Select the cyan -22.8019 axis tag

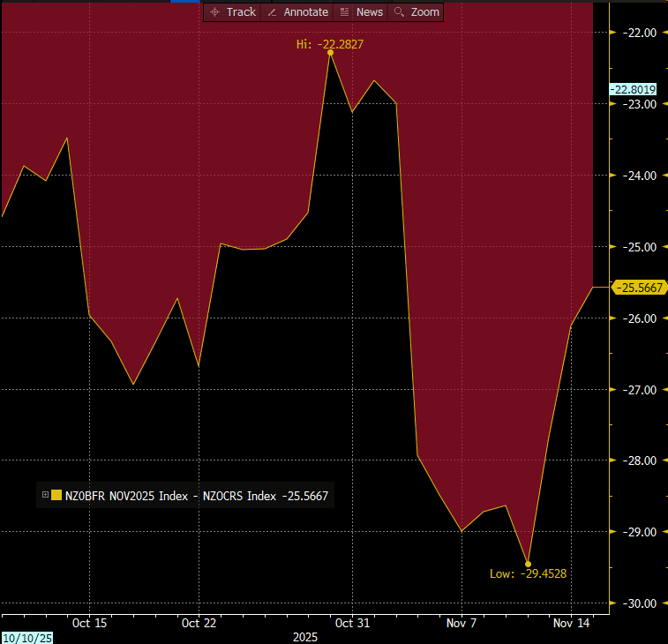(x=633, y=89)
